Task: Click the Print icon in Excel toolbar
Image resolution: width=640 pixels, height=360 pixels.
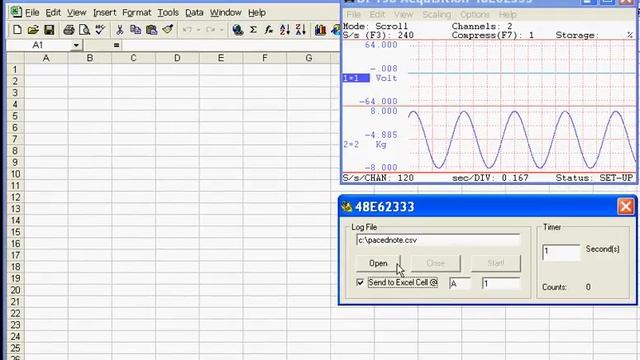Action: pos(69,30)
